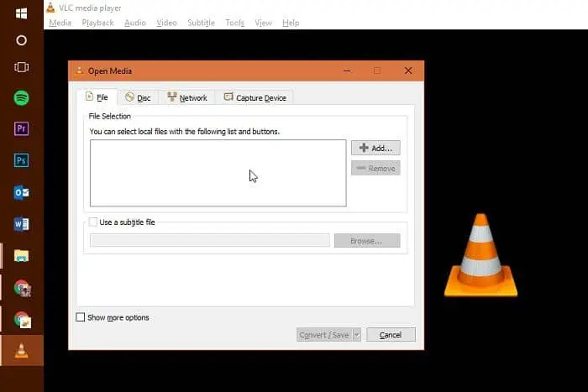This screenshot has height=392, width=588.
Task: Open Outlook from the taskbar
Action: coord(22,192)
